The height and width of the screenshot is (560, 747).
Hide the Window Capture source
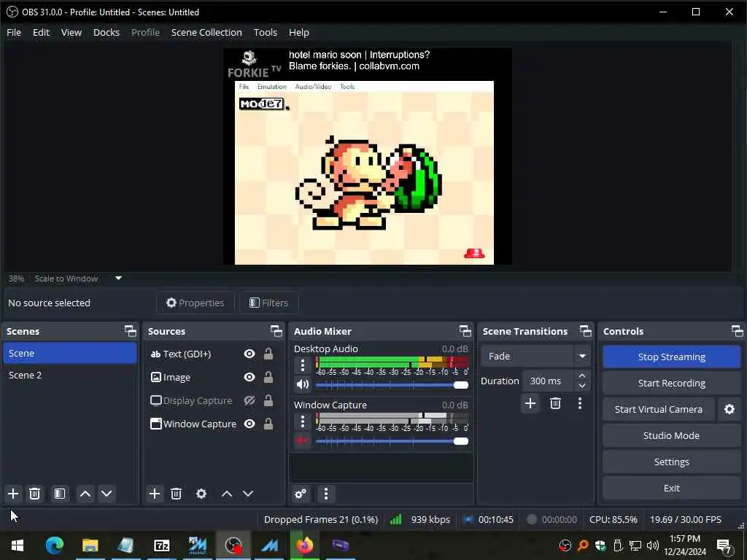tap(249, 424)
